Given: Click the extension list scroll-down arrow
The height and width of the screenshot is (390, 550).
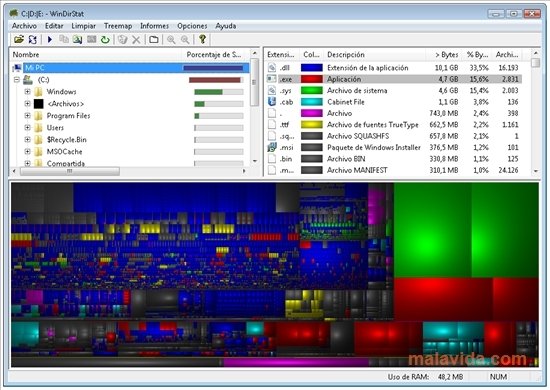Looking at the screenshot, I should pos(535,171).
